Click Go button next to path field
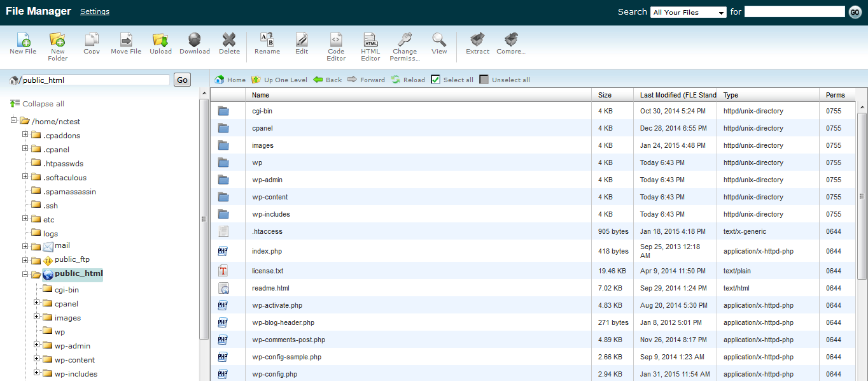 (x=182, y=80)
